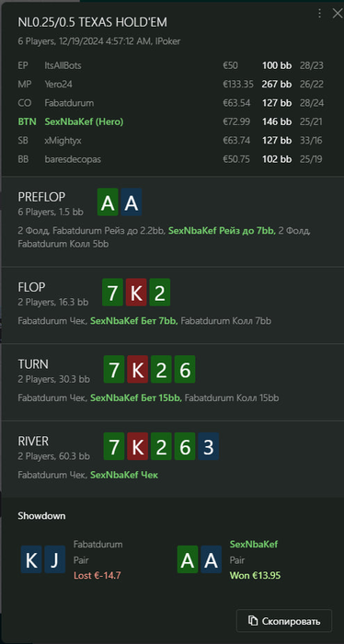Click the Showdown section label
The image size is (344, 644).
[x=41, y=516]
